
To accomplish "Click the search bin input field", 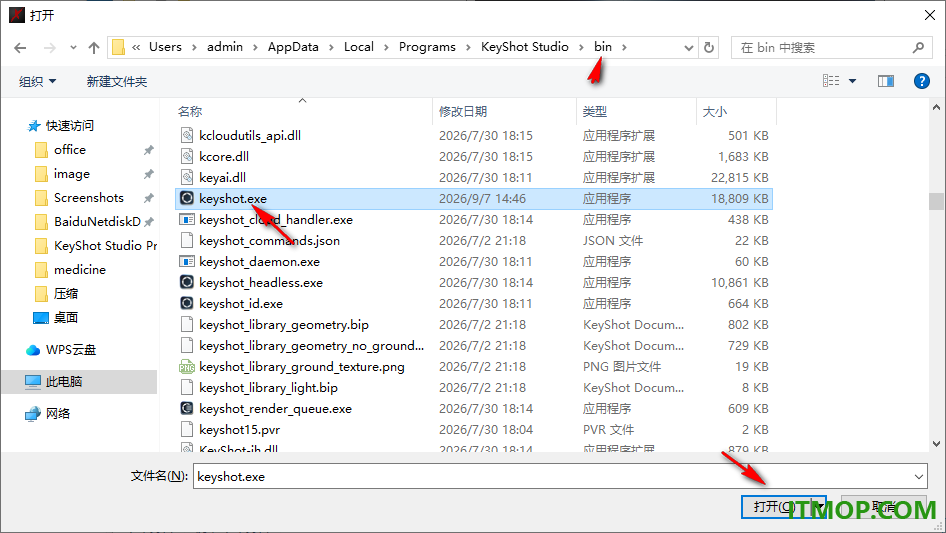I will click(824, 48).
